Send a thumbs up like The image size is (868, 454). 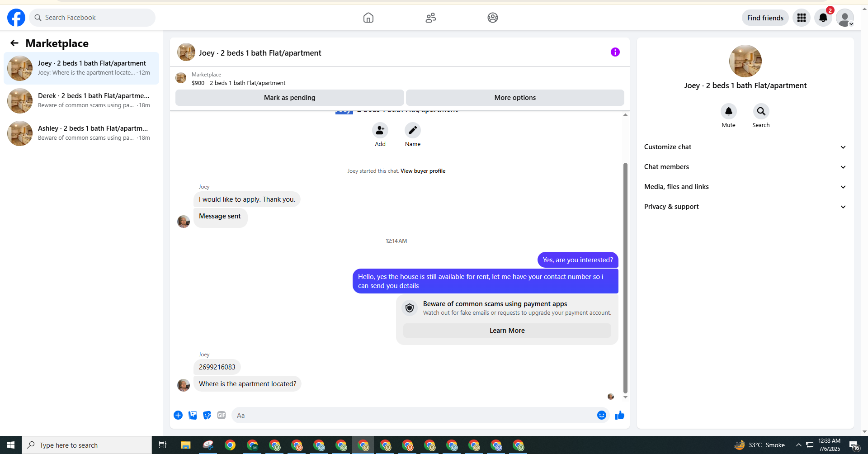(x=620, y=415)
